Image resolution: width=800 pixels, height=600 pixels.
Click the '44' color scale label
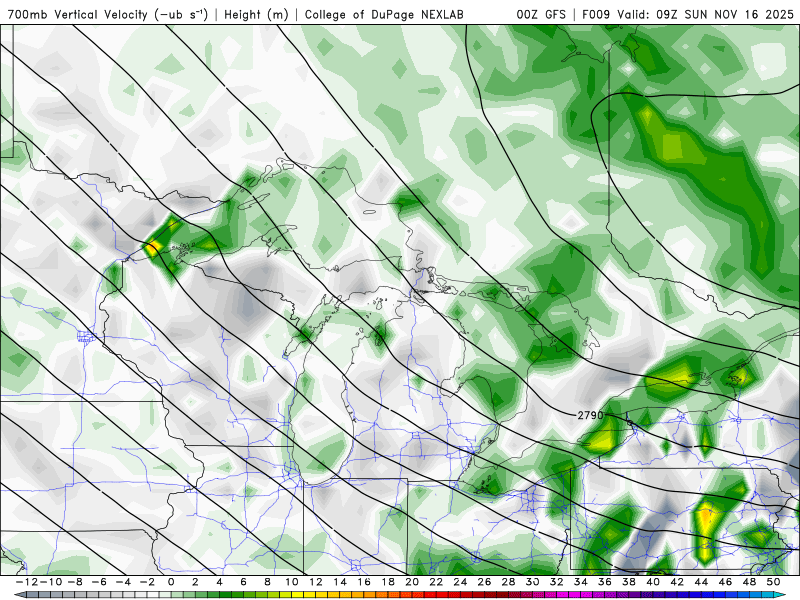[x=701, y=582]
